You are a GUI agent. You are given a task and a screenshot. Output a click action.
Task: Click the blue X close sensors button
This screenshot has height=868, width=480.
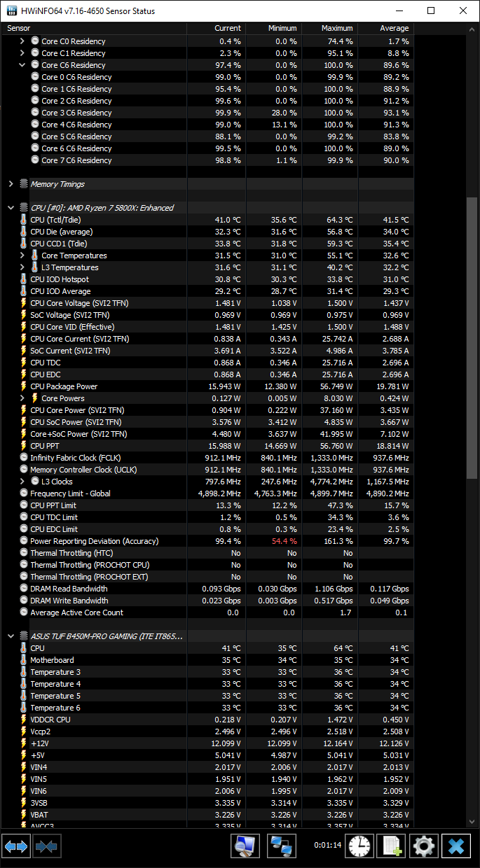pos(456,846)
